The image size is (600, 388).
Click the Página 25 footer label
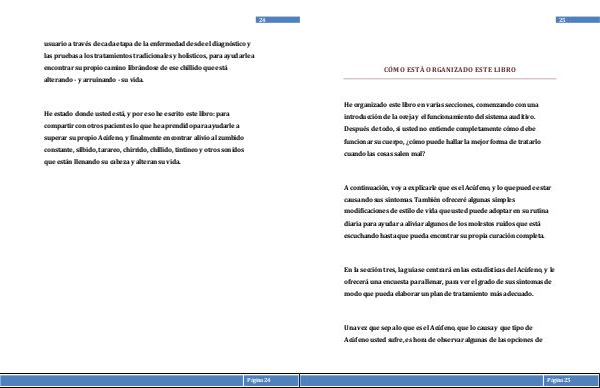558,380
